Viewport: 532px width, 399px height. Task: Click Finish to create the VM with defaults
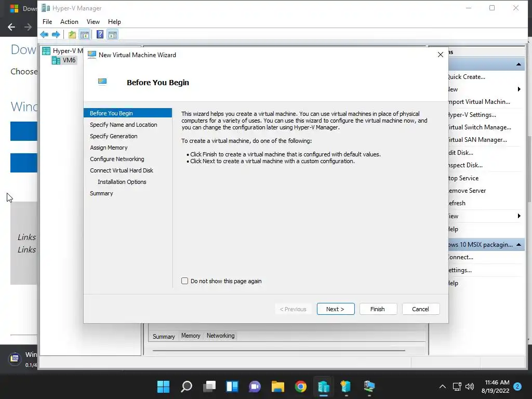coord(378,309)
